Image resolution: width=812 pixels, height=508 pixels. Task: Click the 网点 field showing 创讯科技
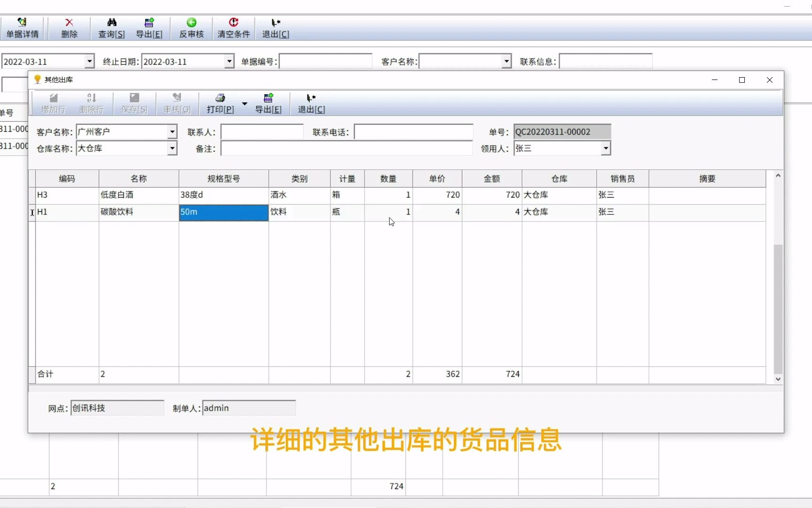[117, 408]
